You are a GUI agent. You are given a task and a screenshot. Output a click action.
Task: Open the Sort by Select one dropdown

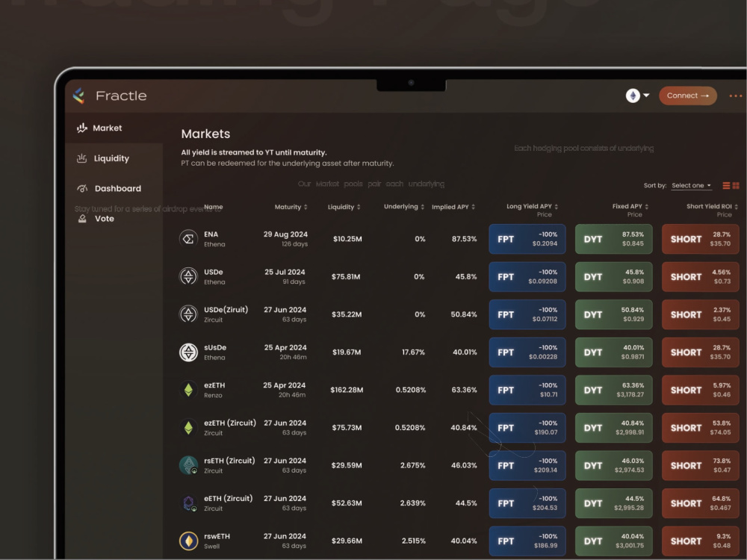pyautogui.click(x=691, y=185)
